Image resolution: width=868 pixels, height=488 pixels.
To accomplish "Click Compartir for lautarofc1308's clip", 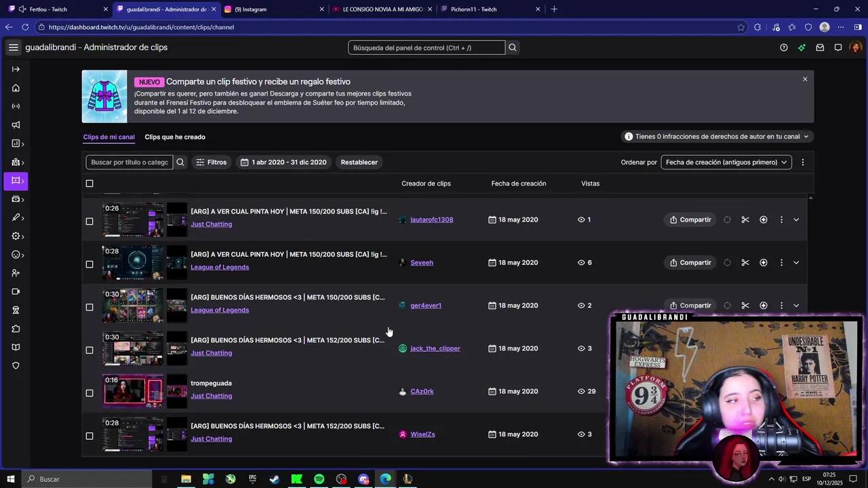I will tap(690, 220).
